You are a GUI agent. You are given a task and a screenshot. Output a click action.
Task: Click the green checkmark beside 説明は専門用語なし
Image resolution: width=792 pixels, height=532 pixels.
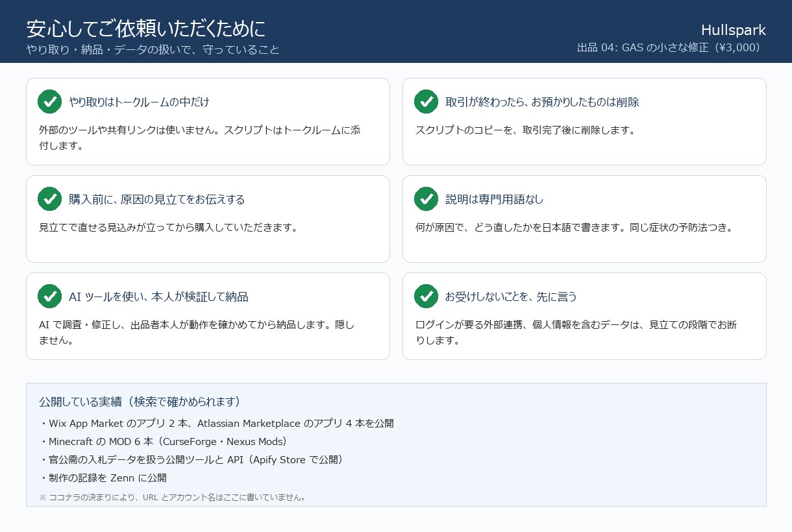point(426,199)
